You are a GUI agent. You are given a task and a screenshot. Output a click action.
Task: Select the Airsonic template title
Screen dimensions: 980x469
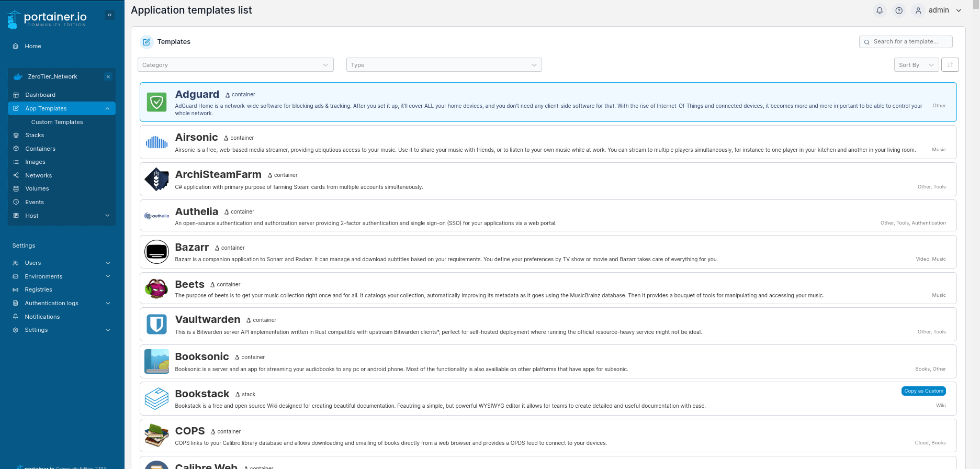(196, 137)
